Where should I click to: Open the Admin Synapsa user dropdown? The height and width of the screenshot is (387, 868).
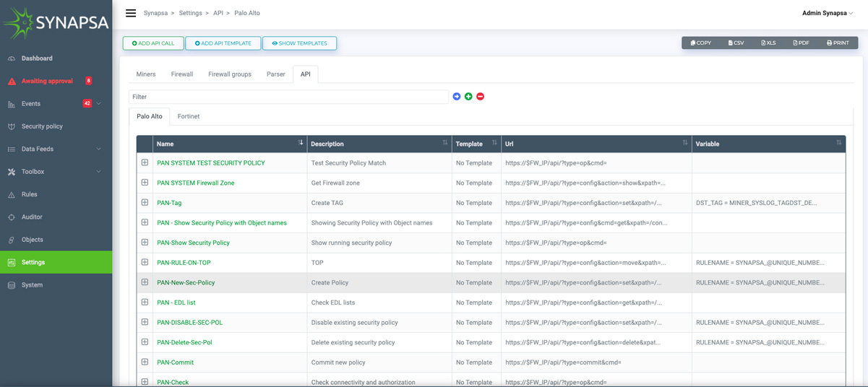pyautogui.click(x=828, y=13)
